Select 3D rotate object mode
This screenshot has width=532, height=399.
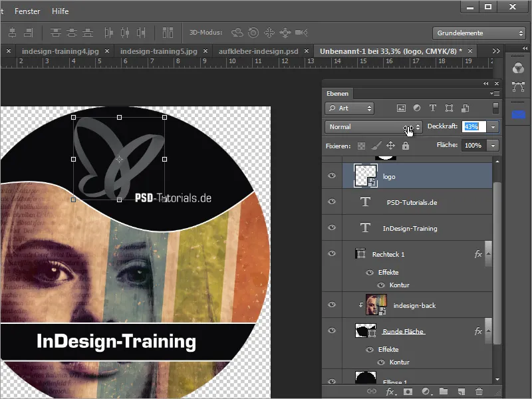click(x=237, y=33)
